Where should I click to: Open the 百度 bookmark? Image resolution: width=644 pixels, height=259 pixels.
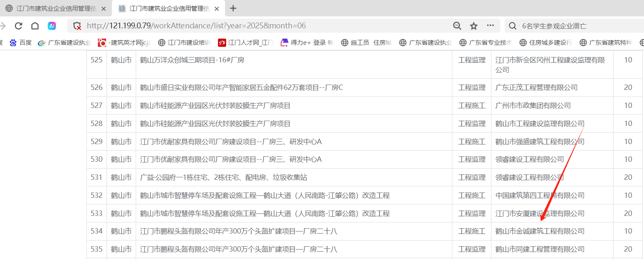coord(21,42)
